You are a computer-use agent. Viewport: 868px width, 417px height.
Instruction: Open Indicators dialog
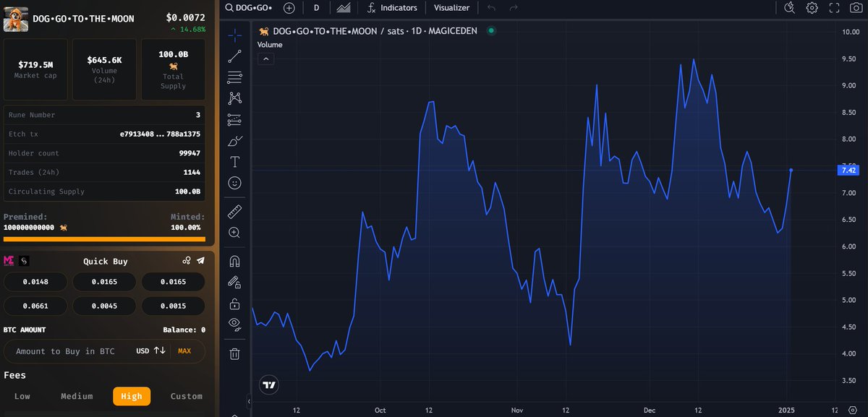click(392, 8)
